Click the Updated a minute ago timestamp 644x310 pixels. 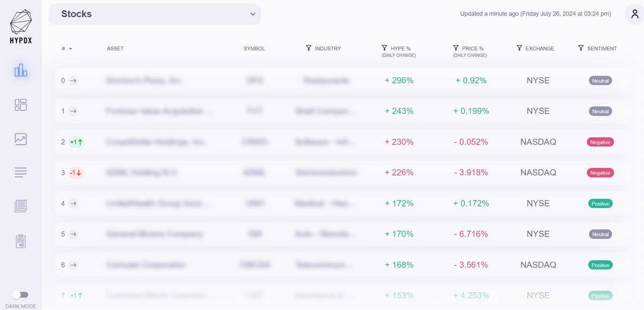(x=536, y=14)
